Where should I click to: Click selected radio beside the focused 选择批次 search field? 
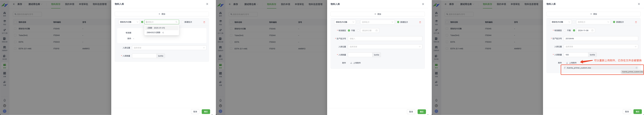(x=142, y=22)
